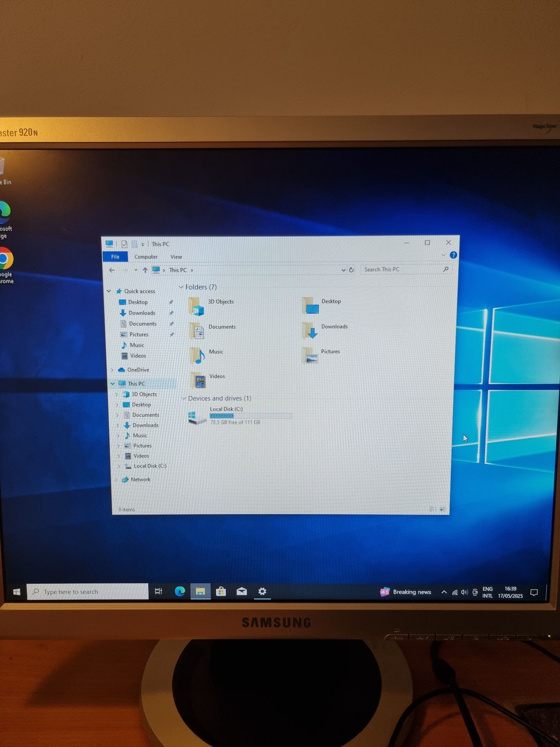Expand the address bar history dropdown
This screenshot has height=747, width=560.
point(343,270)
